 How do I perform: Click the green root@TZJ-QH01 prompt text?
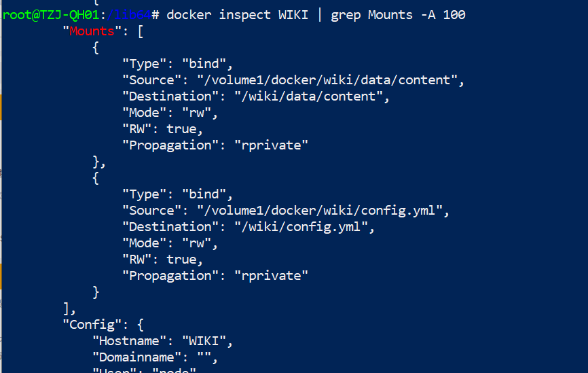51,15
